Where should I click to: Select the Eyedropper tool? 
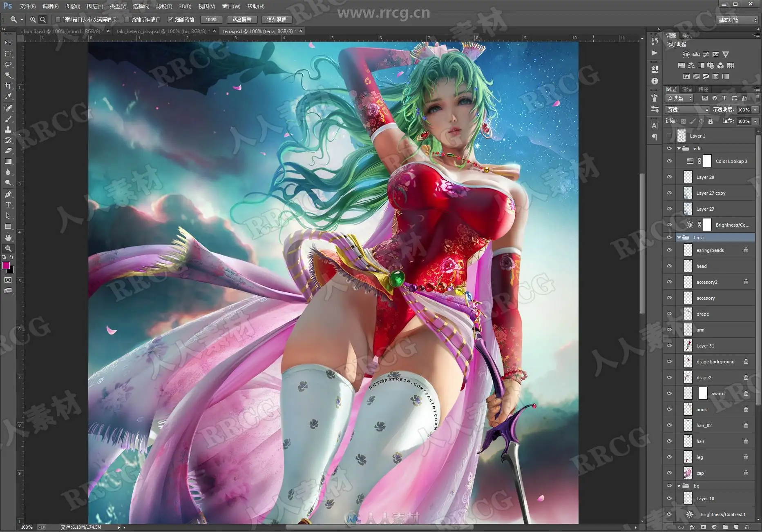(8, 97)
